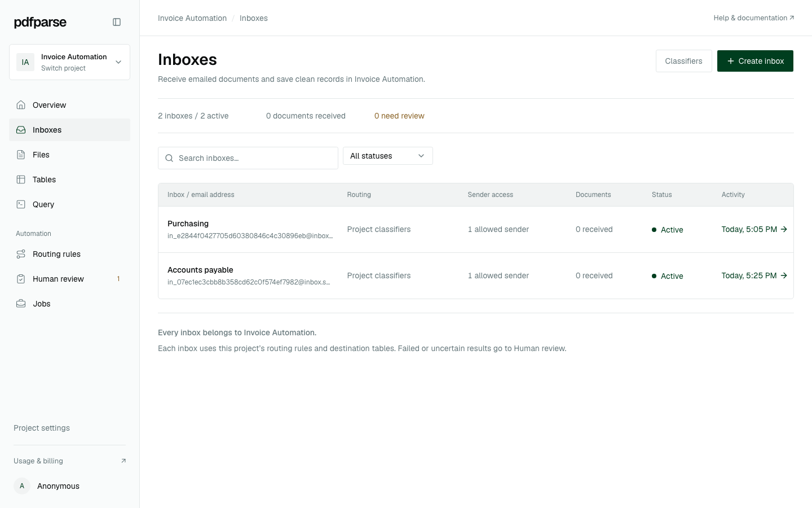The height and width of the screenshot is (508, 812).
Task: Collapse the sidebar with the panel icon
Action: pos(117,22)
